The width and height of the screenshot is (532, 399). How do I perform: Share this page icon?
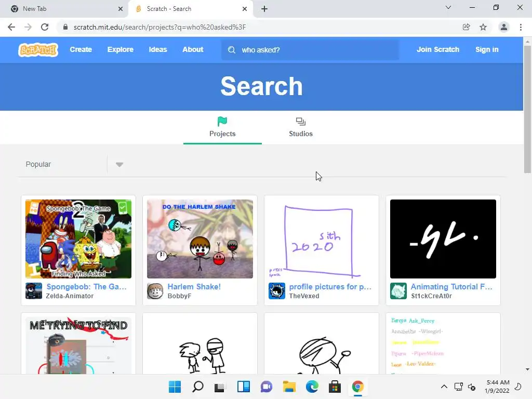(467, 27)
